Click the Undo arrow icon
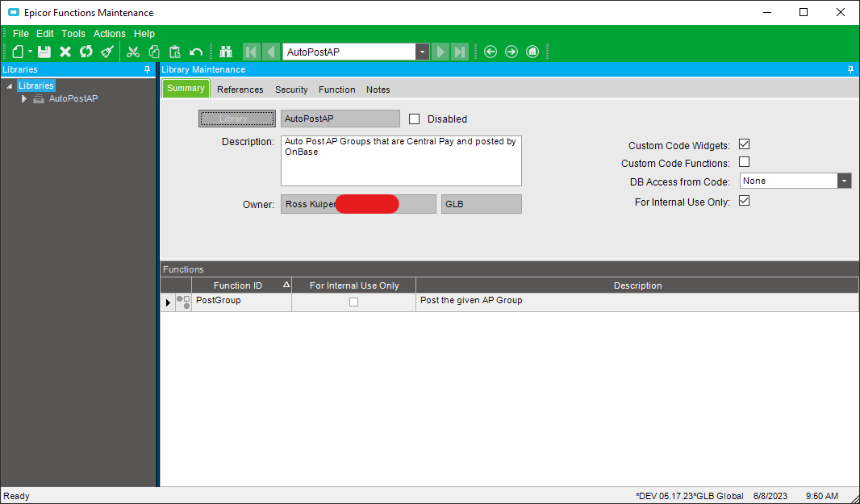 pyautogui.click(x=196, y=52)
